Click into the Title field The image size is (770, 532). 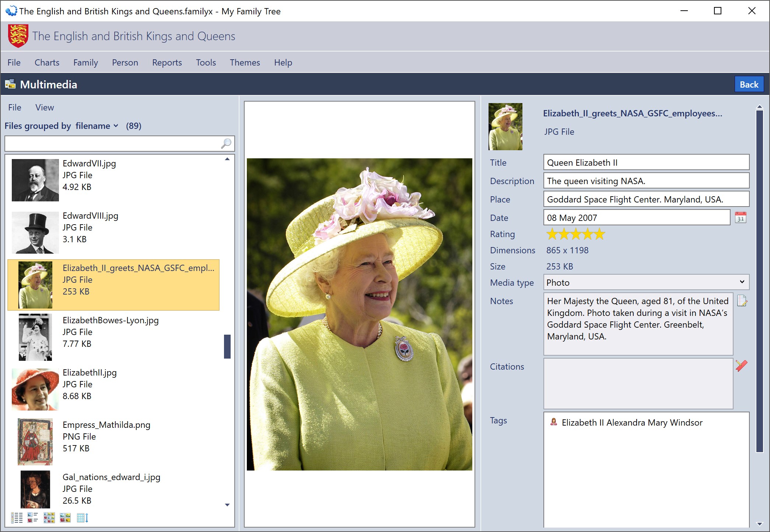[x=646, y=163]
